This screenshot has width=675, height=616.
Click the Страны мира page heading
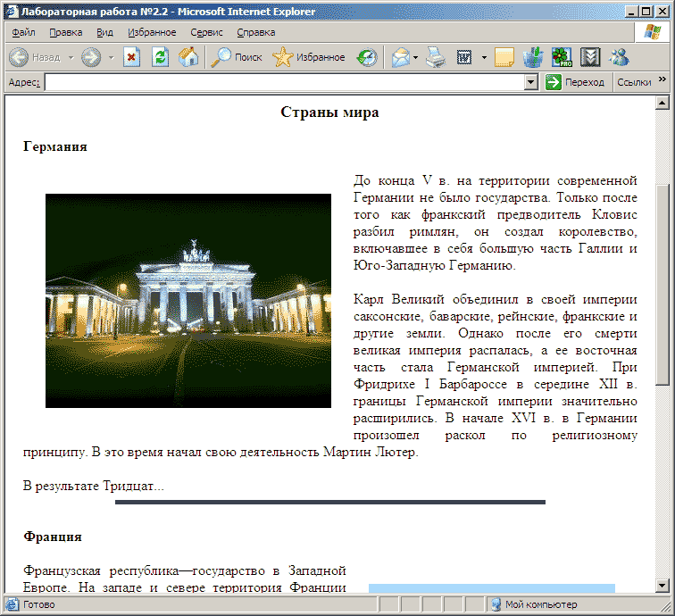[x=329, y=112]
